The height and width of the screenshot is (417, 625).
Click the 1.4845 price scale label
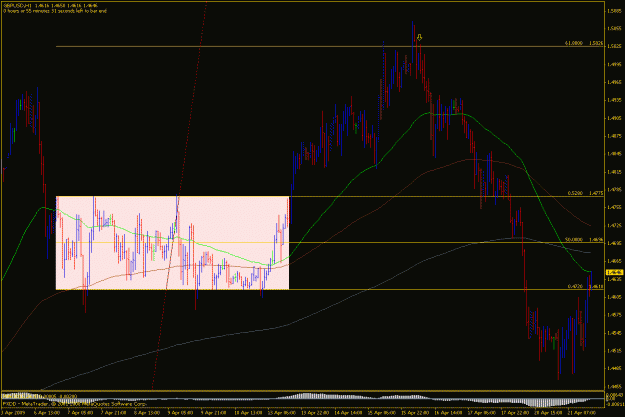tap(614, 154)
